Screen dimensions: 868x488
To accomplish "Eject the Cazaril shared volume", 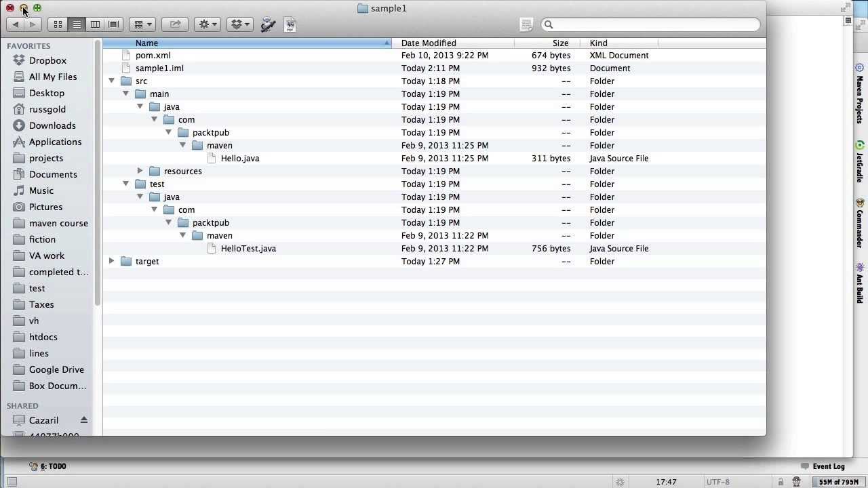I will point(84,420).
